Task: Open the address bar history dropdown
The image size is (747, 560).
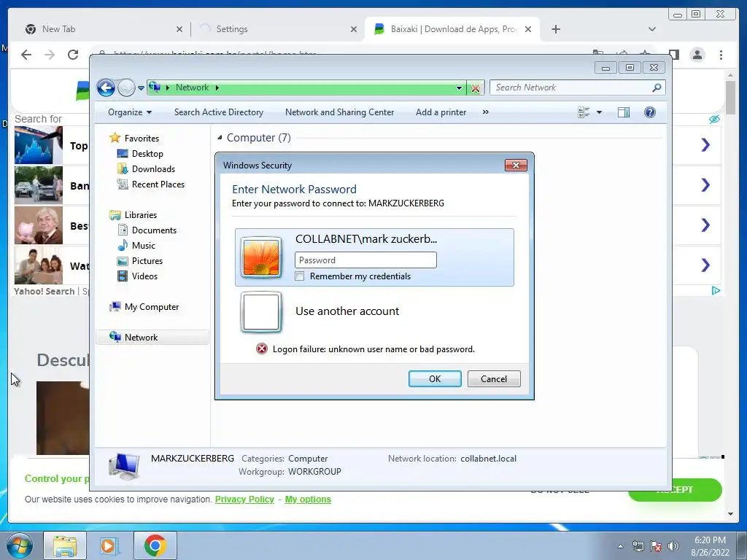Action: click(459, 87)
